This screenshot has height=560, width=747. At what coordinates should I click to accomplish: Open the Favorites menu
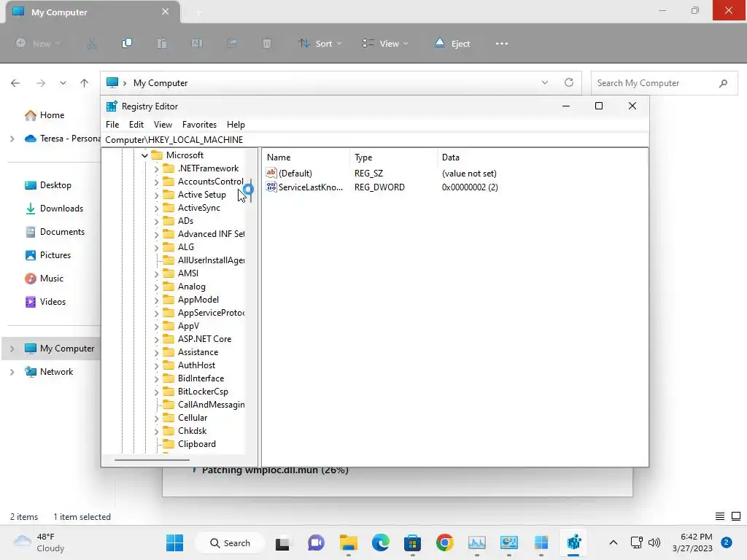pos(199,124)
